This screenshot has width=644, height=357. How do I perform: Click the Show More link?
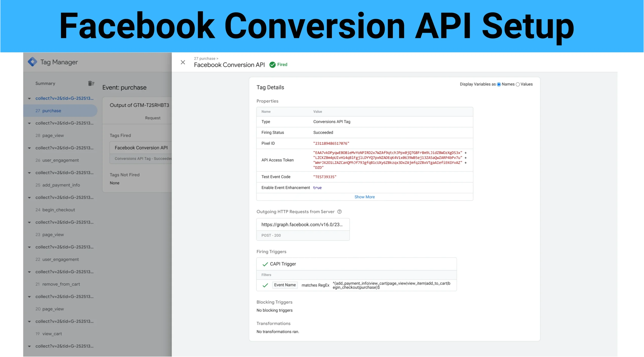click(364, 197)
